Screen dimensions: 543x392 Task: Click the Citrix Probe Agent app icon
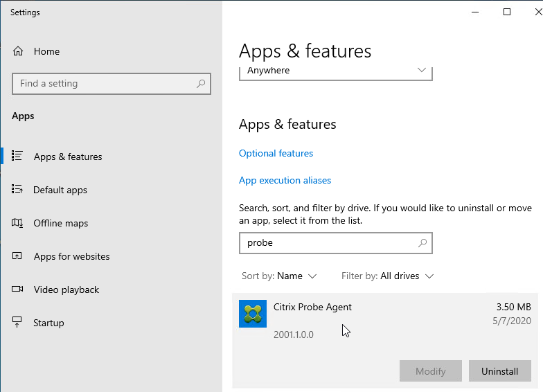[x=253, y=314]
